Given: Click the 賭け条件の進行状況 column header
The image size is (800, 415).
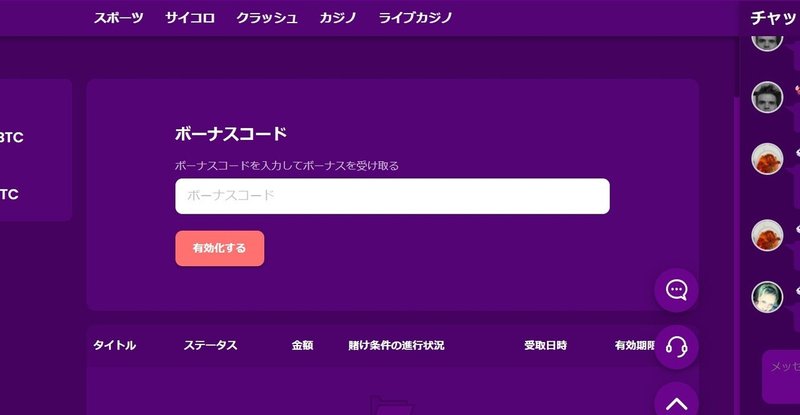Looking at the screenshot, I should [396, 346].
